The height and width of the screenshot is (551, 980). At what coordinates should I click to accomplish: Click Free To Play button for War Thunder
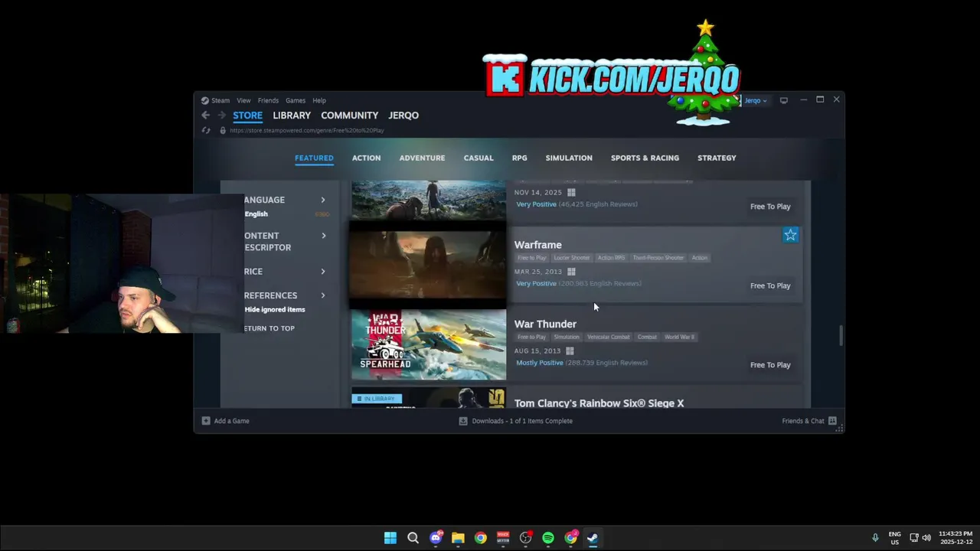[x=770, y=365]
